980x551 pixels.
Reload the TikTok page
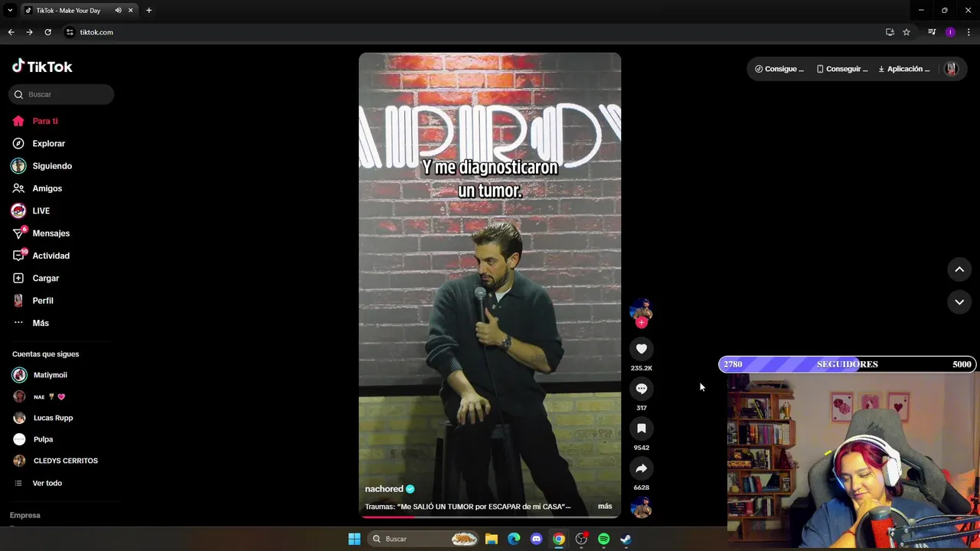[x=47, y=32]
